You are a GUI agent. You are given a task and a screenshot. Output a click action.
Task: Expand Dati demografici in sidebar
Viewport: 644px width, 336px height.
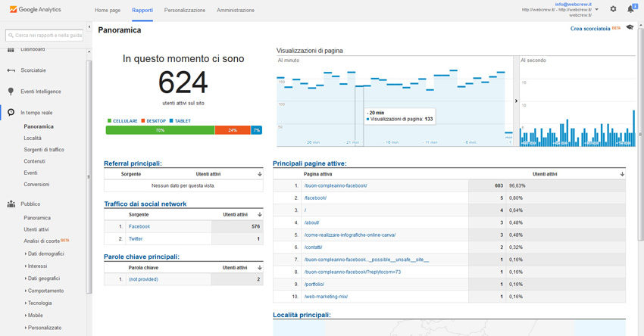(45, 254)
